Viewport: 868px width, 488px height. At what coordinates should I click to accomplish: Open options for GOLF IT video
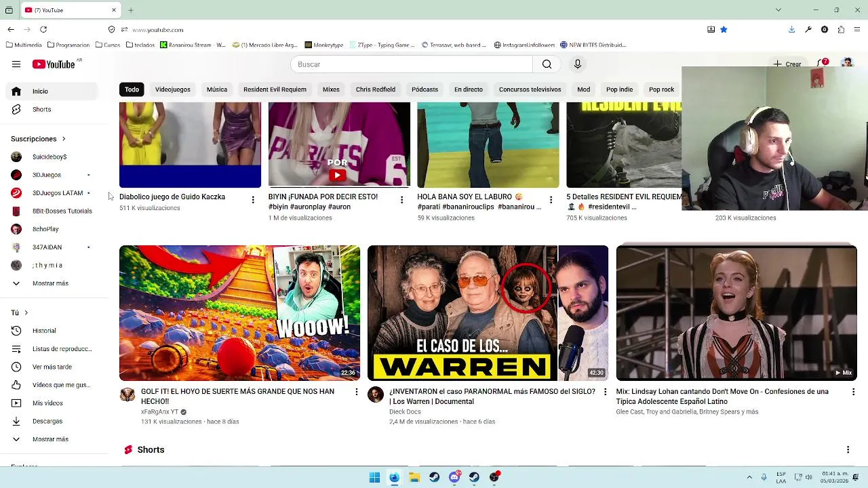(356, 392)
